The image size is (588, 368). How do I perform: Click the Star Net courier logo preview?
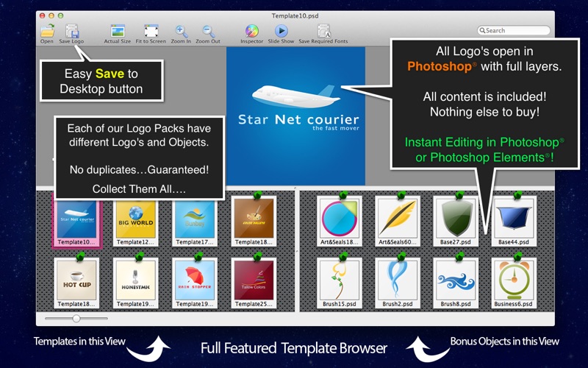tap(296, 116)
